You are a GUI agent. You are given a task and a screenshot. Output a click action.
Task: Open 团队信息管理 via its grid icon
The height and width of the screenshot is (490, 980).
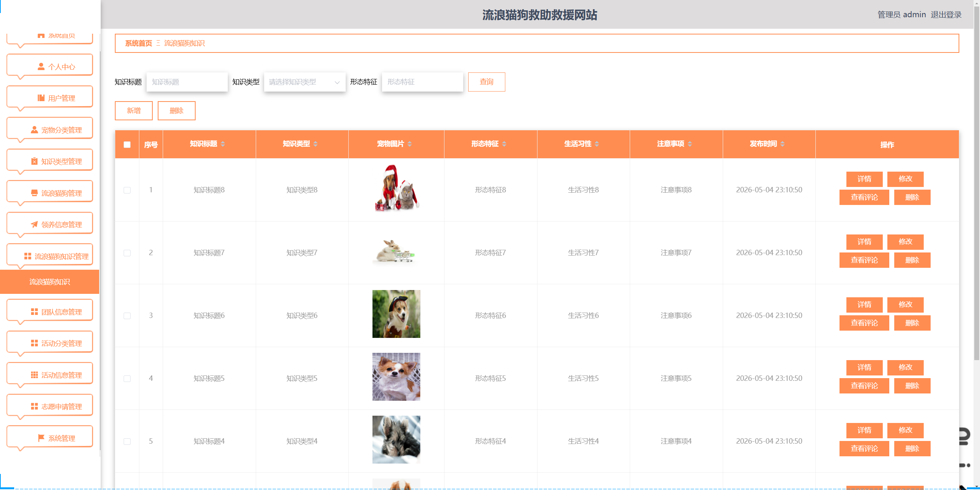click(x=34, y=311)
